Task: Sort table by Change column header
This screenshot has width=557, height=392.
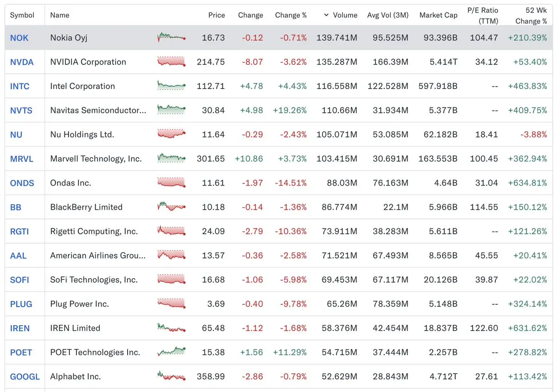Action: pyautogui.click(x=251, y=15)
